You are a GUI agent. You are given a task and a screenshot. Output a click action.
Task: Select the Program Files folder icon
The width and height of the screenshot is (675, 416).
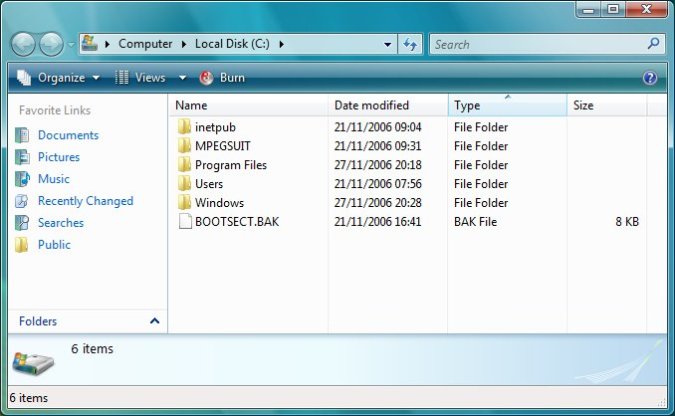(x=184, y=165)
